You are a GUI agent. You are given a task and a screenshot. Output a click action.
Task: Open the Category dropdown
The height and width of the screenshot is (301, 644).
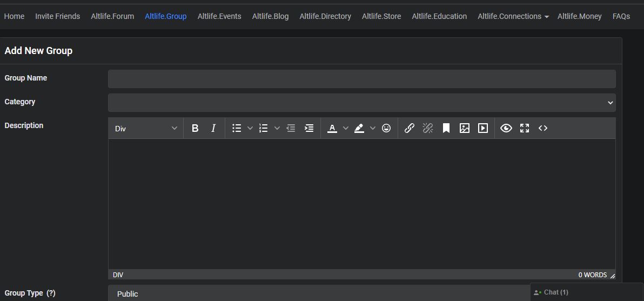361,103
